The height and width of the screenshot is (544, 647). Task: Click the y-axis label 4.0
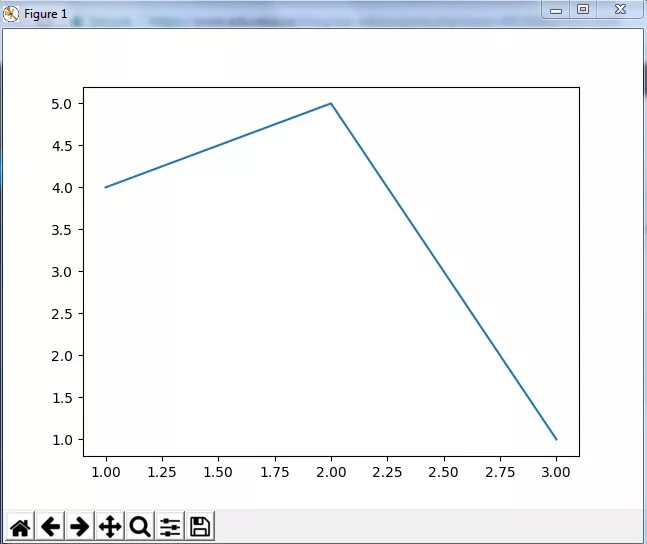click(61, 188)
